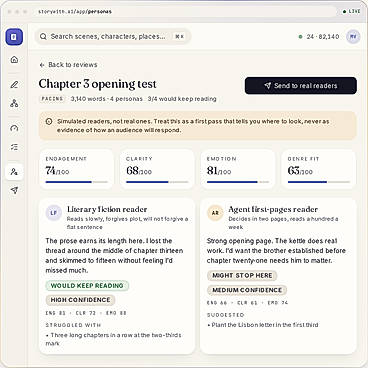Click the LF avatar on Literary fiction card
This screenshot has width=368, height=368.
click(53, 213)
